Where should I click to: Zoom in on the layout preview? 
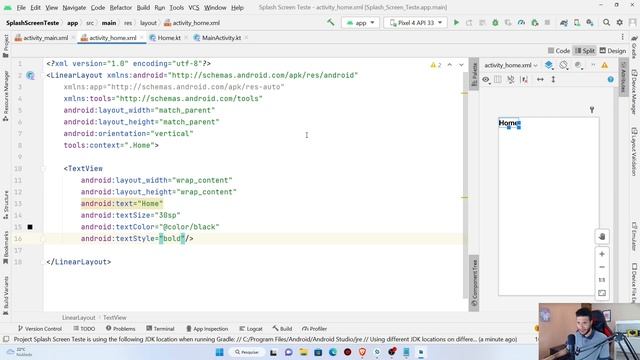[602, 254]
